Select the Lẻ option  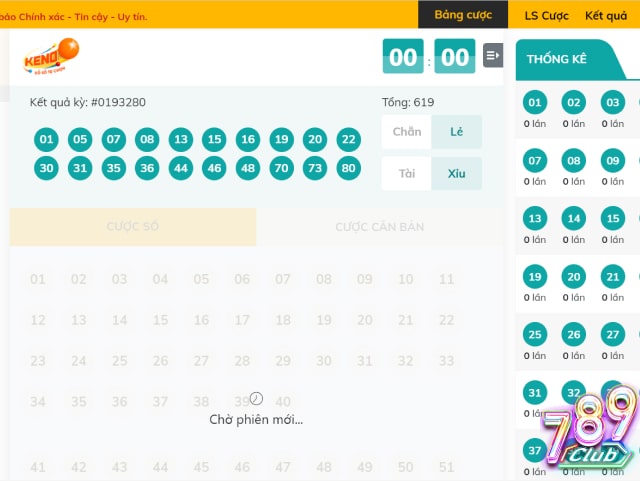pyautogui.click(x=457, y=132)
